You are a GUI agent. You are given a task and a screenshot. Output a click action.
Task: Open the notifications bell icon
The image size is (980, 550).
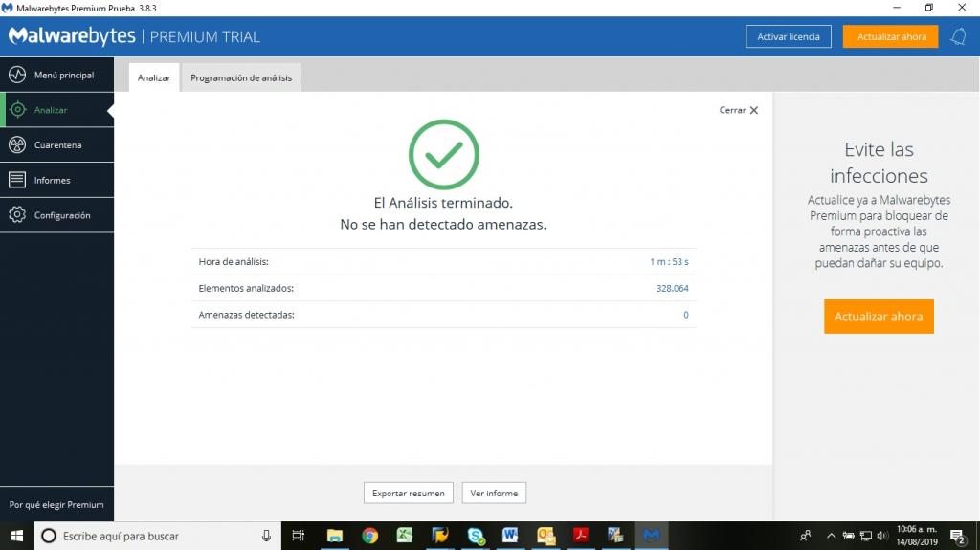point(959,37)
